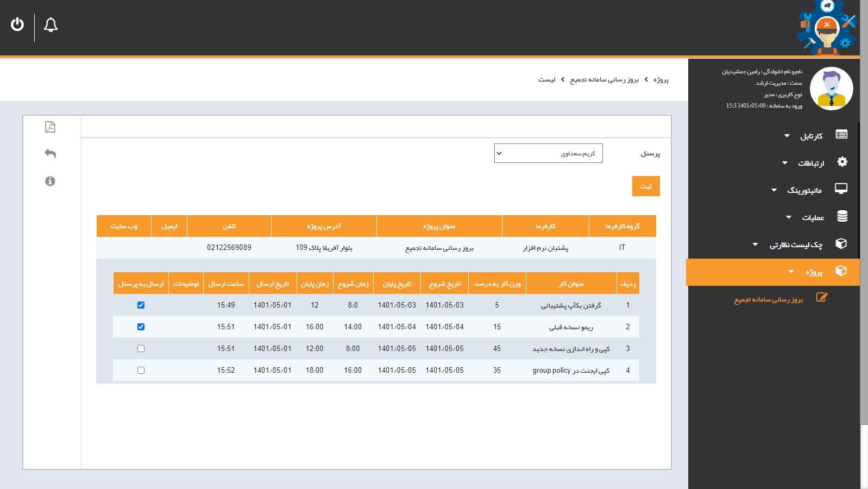Click the user profile avatar
This screenshot has height=489, width=868.
click(831, 89)
